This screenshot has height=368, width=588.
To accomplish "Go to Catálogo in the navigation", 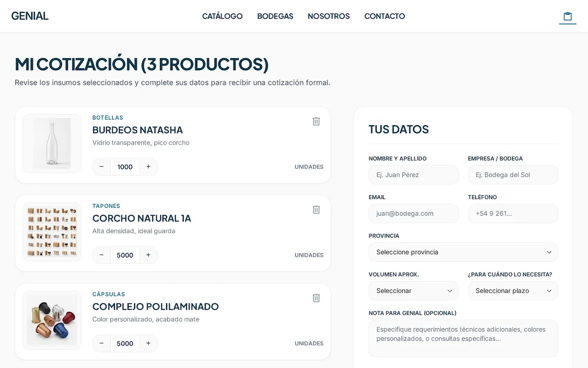I will click(x=222, y=16).
